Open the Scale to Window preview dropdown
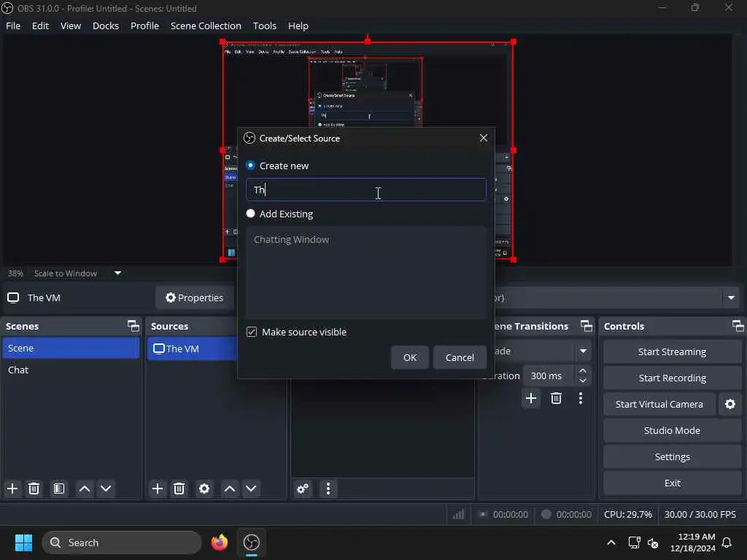Viewport: 747px width, 560px height. 117,273
